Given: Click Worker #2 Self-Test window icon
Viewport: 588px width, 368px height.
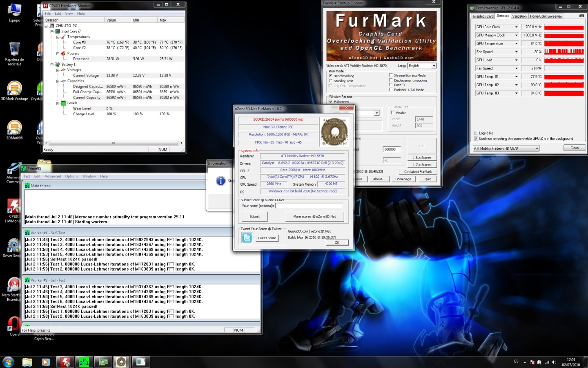Looking at the screenshot, I should 27,280.
